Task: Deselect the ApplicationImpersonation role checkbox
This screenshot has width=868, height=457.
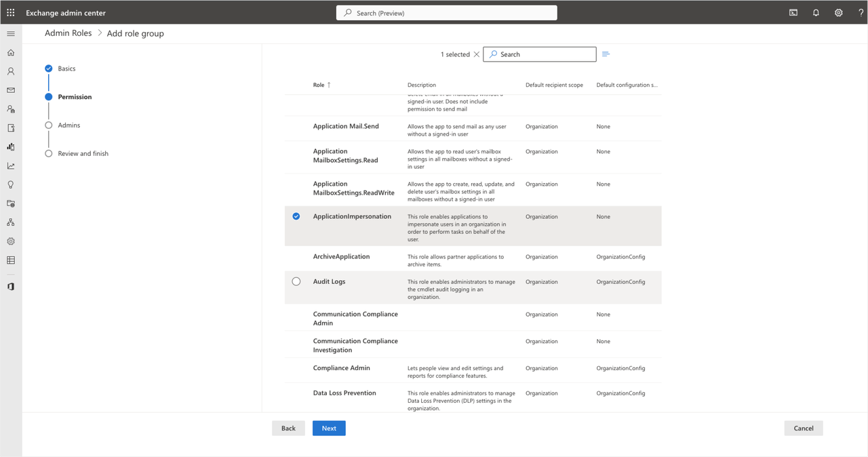Action: pyautogui.click(x=296, y=216)
